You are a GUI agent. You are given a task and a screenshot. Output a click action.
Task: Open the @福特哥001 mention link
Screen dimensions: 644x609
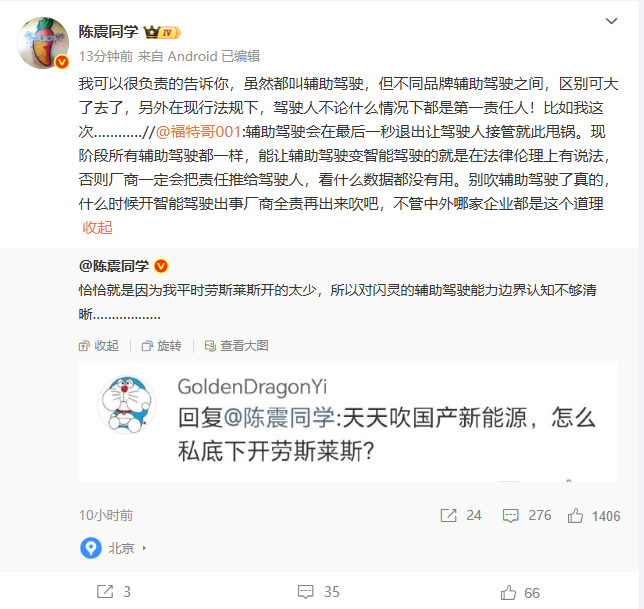click(x=198, y=132)
